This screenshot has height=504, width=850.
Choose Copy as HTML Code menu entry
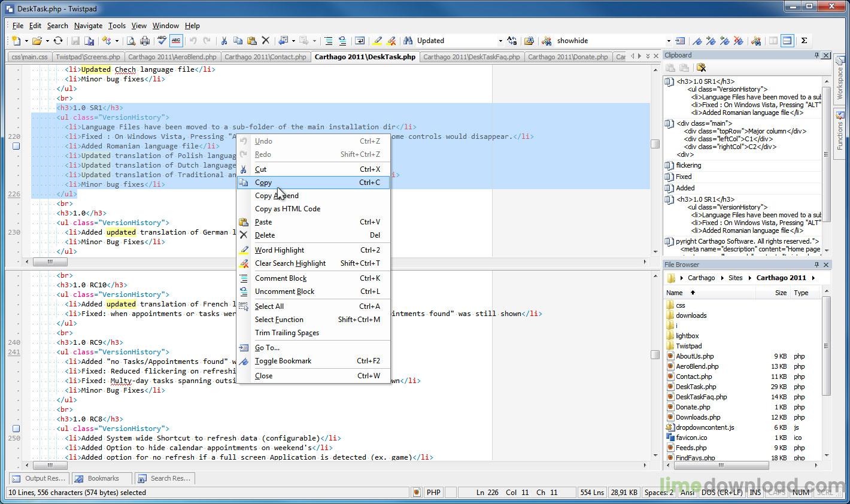287,209
